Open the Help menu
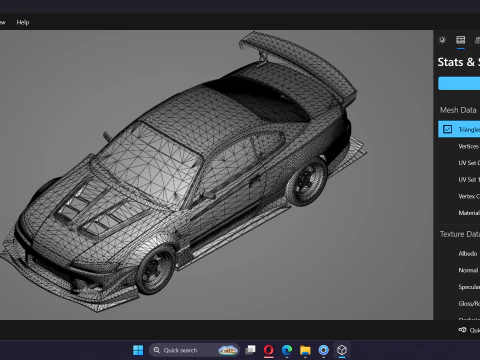 (23, 22)
